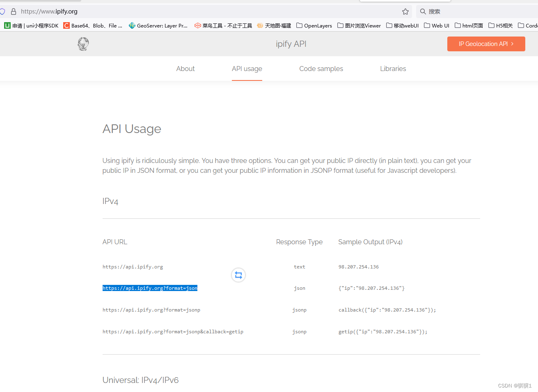
Task: Click the 'text' response type cell
Action: [300, 267]
